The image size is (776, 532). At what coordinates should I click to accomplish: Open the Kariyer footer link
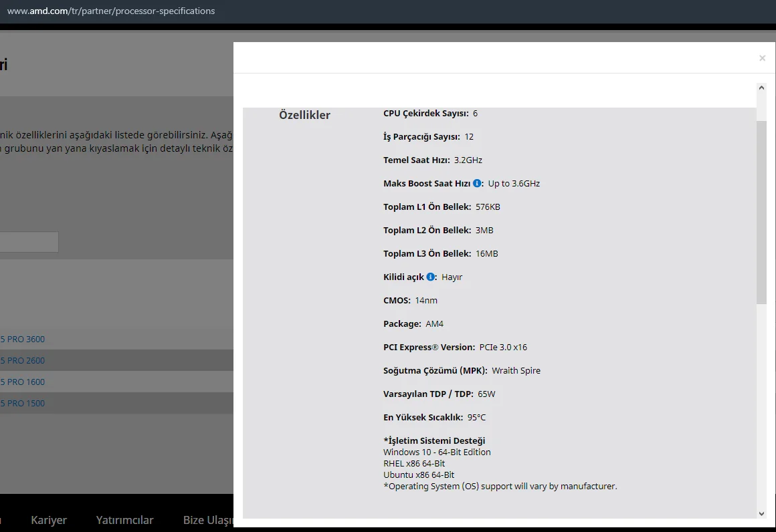[48, 520]
